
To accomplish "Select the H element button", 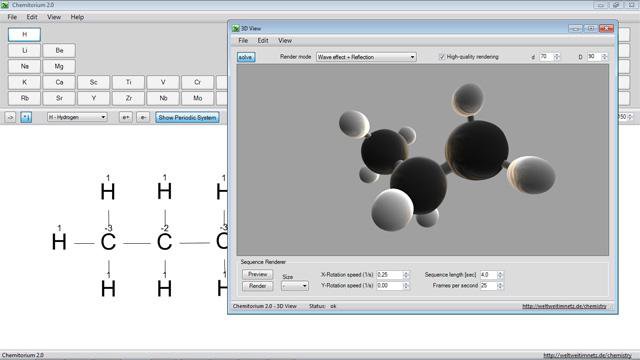I will coord(24,35).
